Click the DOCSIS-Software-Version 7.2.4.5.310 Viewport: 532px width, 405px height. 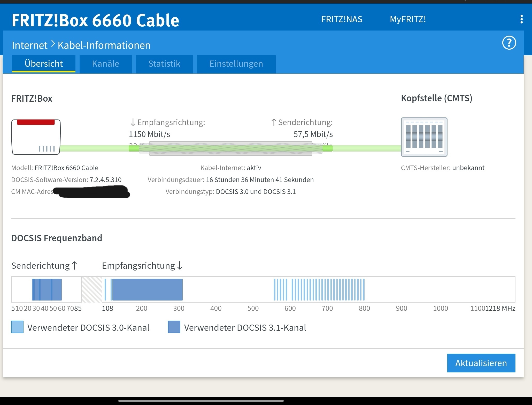[x=66, y=180]
